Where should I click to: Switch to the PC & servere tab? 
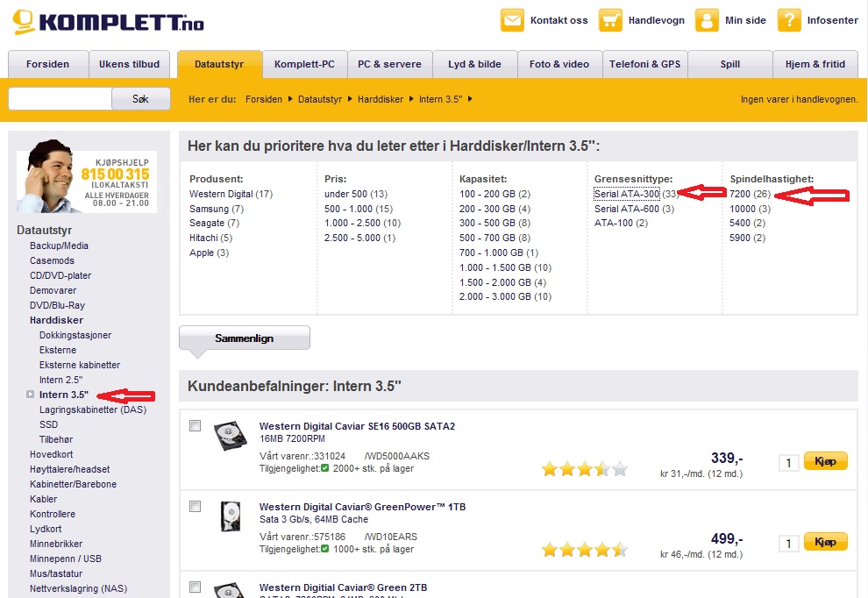point(389,64)
